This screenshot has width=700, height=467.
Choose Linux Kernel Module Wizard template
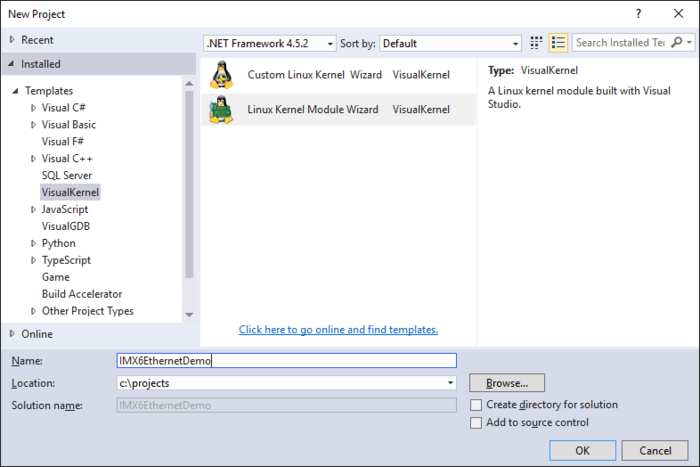[x=338, y=110]
